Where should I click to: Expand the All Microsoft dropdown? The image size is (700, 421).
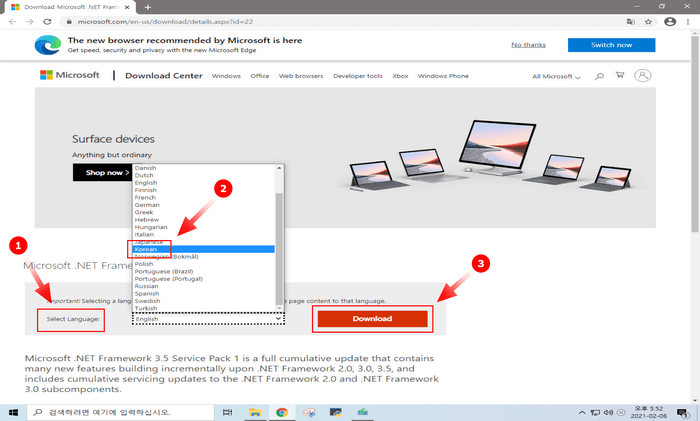pyautogui.click(x=556, y=76)
